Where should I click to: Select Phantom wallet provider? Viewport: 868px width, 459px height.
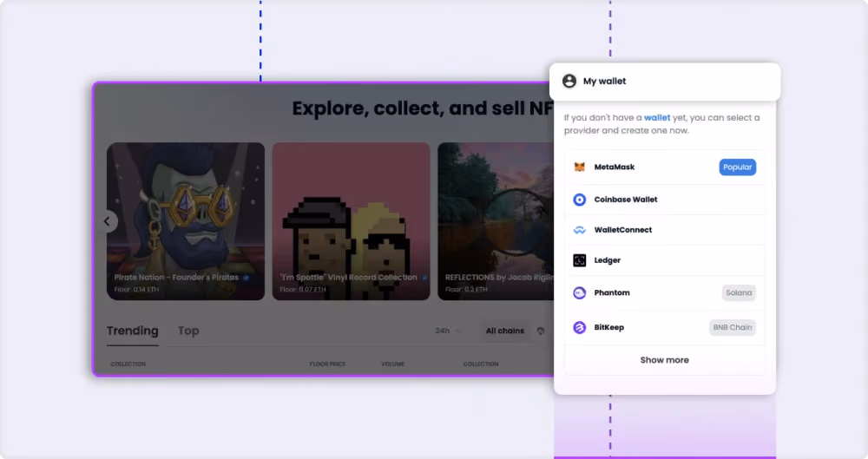coord(664,293)
